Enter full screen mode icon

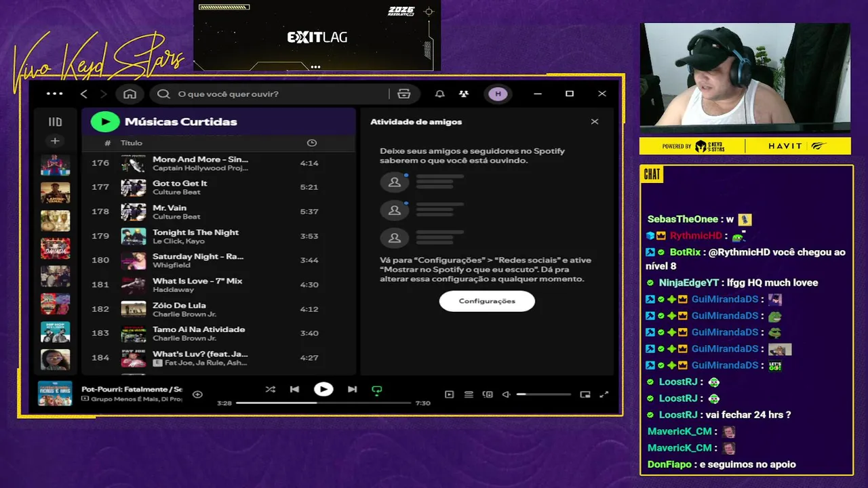click(x=604, y=394)
